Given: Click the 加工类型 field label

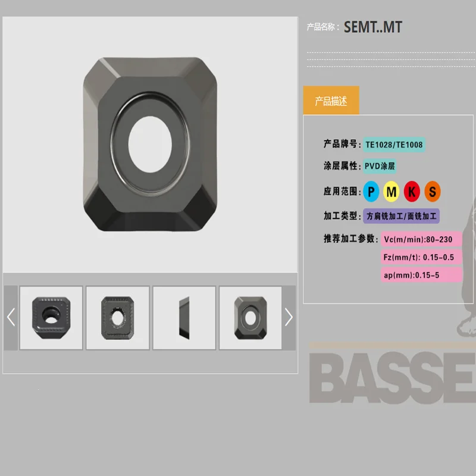Looking at the screenshot, I should [x=342, y=216].
